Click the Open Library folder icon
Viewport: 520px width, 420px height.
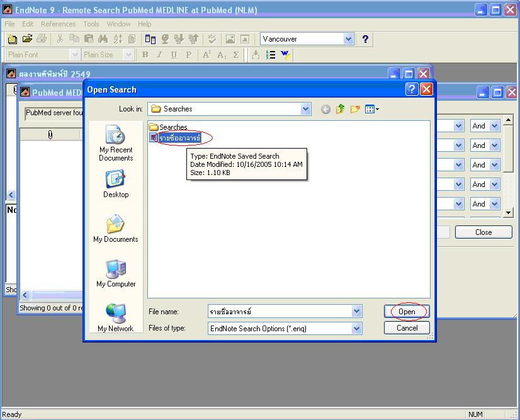click(x=27, y=39)
